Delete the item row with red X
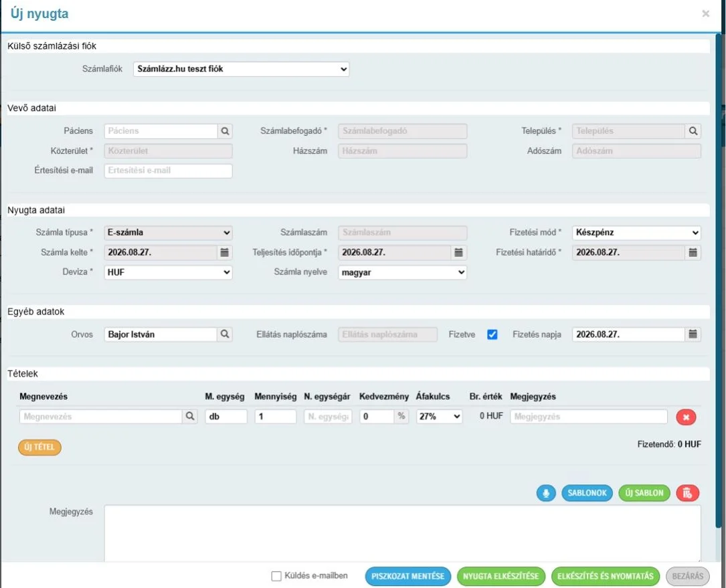The image size is (726, 588). click(686, 417)
